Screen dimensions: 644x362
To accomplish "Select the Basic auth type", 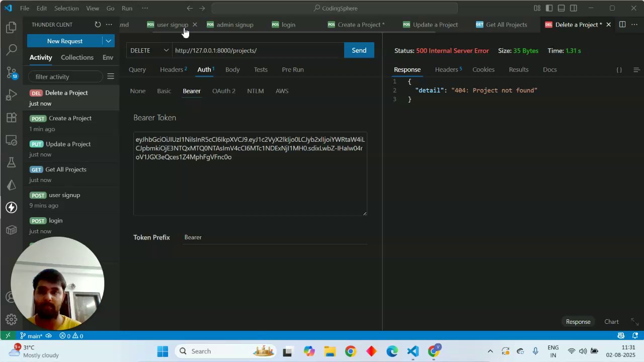I will 164,91.
